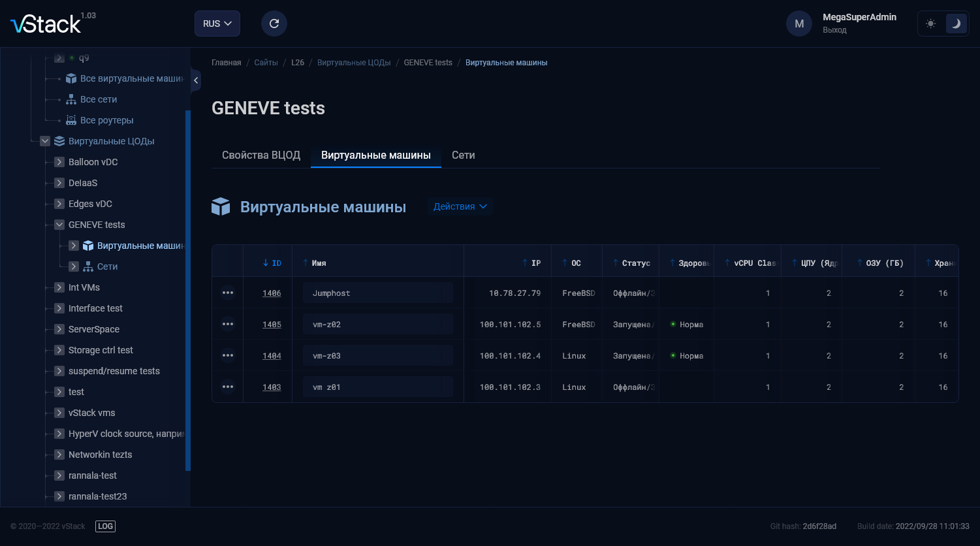The width and height of the screenshot is (980, 546).
Task: Select dark theme moon icon
Action: [956, 24]
